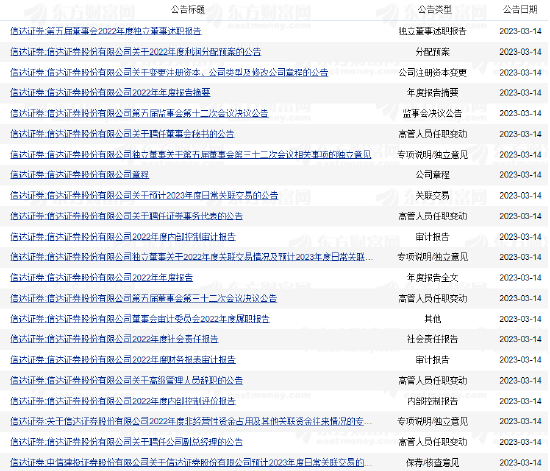This screenshot has height=471, width=550.
Task: Open 第五届董事会第三十二次会议决议公告 link
Action: [x=143, y=298]
